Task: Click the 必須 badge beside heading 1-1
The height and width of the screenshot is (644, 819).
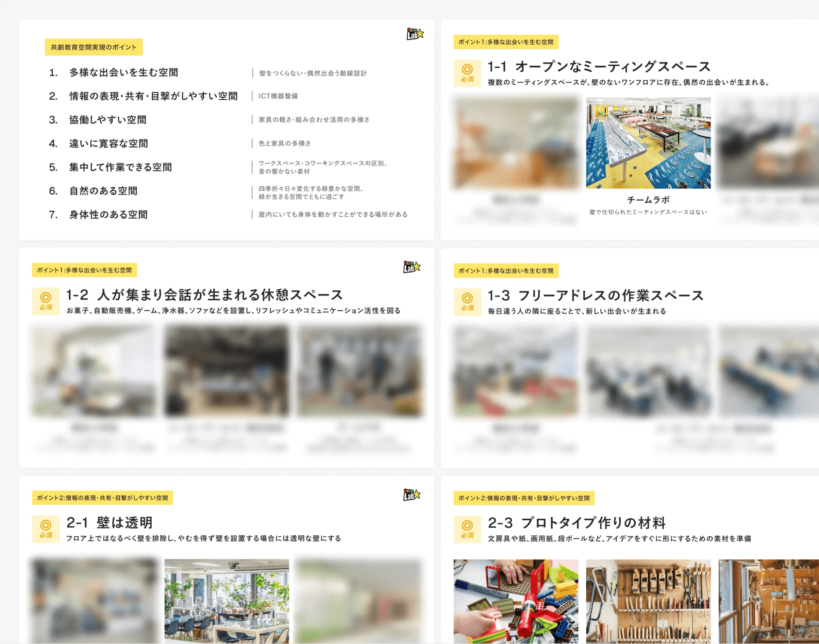Action: coord(467,73)
